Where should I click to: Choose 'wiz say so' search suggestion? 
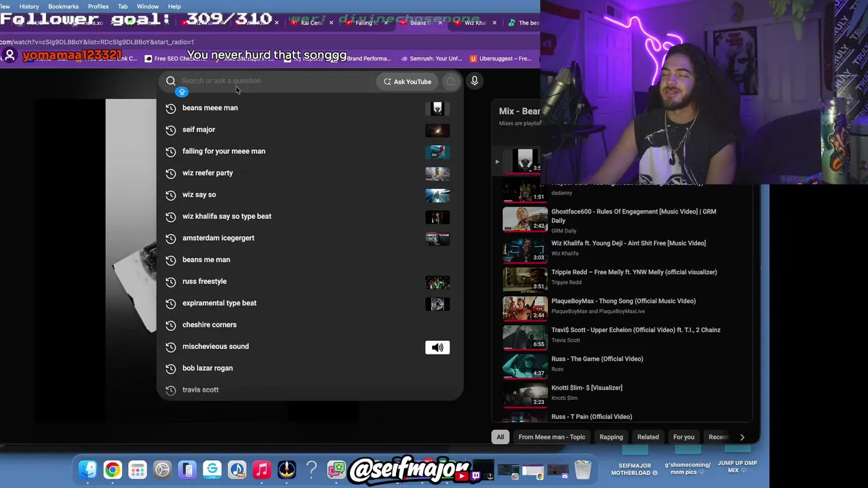(310, 195)
